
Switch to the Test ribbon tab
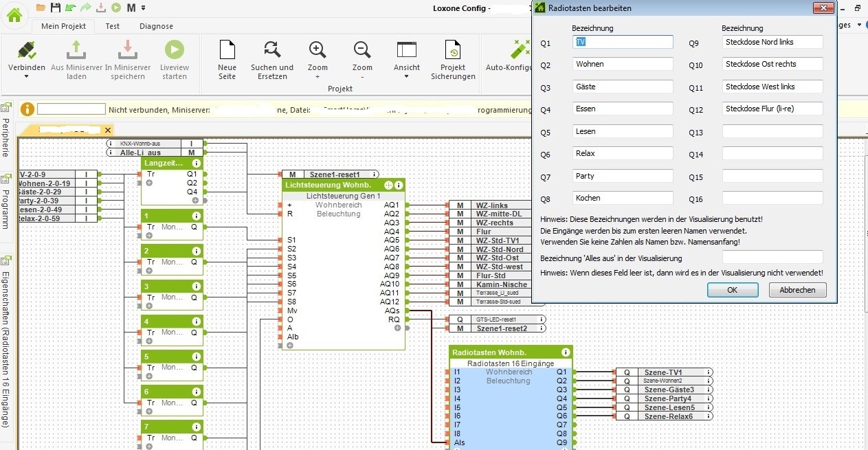112,26
